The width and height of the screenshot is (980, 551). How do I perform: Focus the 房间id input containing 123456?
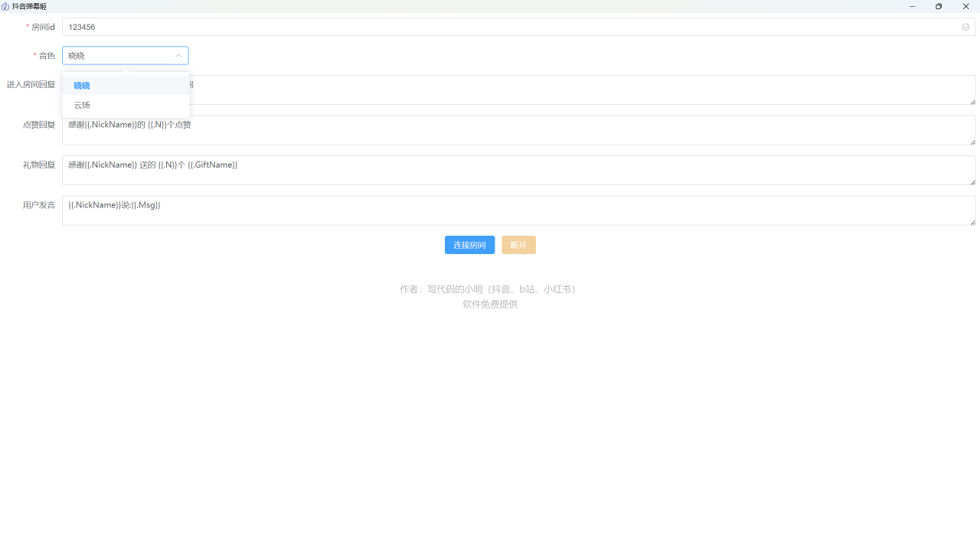505,27
